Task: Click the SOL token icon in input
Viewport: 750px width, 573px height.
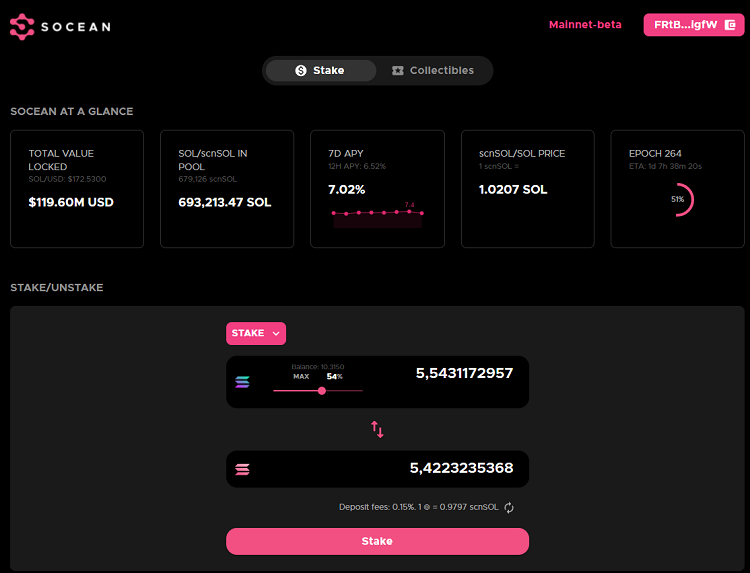Action: pos(243,382)
